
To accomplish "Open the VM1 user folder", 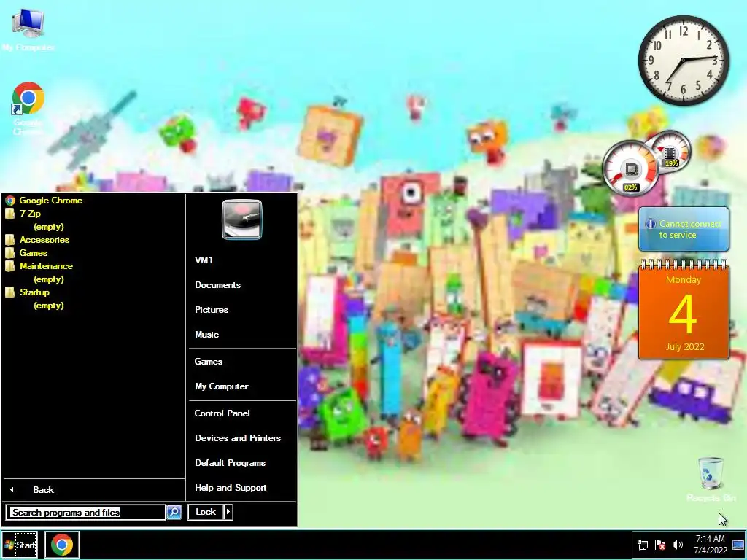I will pyautogui.click(x=204, y=260).
